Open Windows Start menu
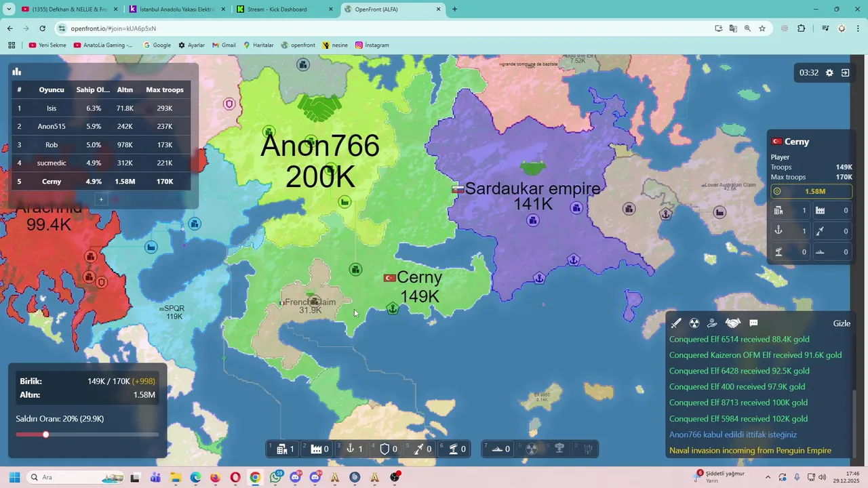The width and height of the screenshot is (868, 488). (x=15, y=478)
